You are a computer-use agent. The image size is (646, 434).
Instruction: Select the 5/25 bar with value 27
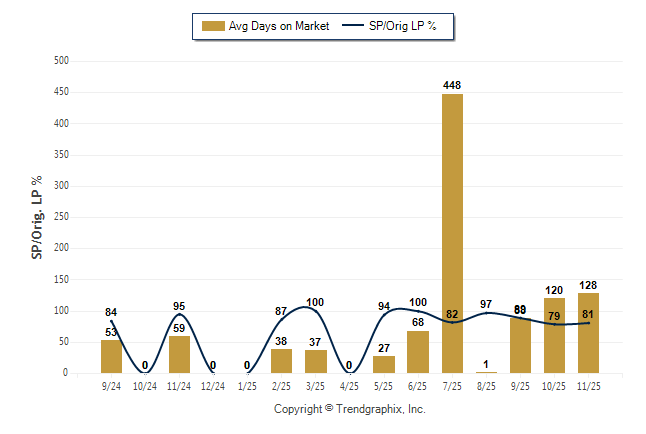point(384,364)
